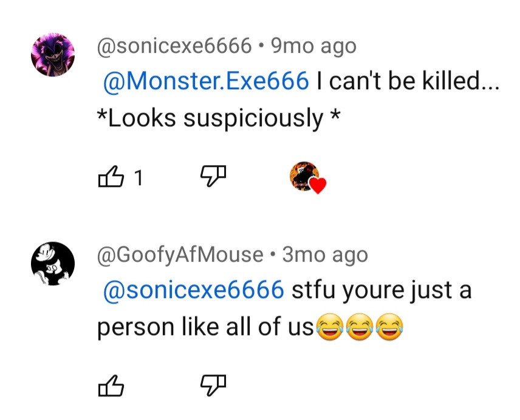Click the first laughing emoji

[329, 327]
